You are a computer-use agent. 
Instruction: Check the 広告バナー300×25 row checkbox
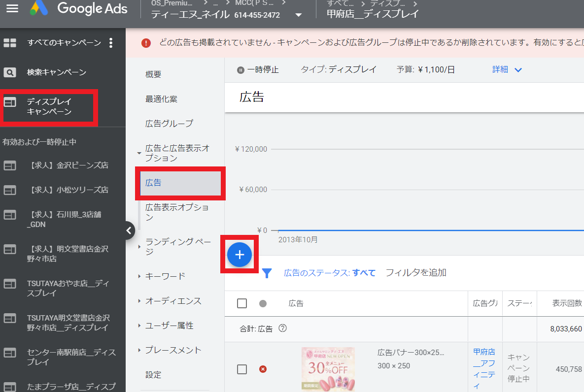point(242,369)
